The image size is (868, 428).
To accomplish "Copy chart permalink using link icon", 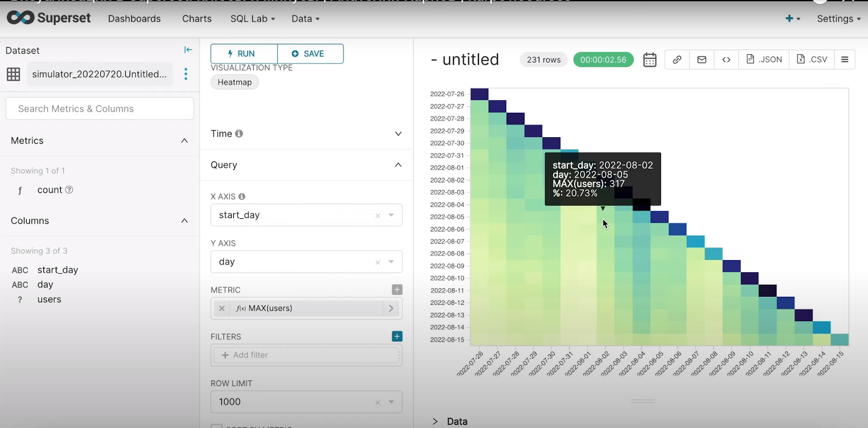I will pos(676,60).
